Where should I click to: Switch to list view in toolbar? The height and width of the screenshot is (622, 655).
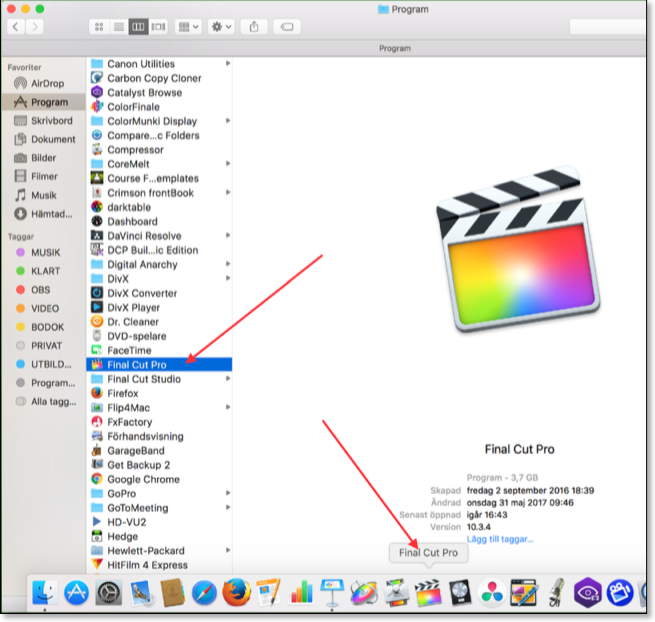[x=119, y=27]
